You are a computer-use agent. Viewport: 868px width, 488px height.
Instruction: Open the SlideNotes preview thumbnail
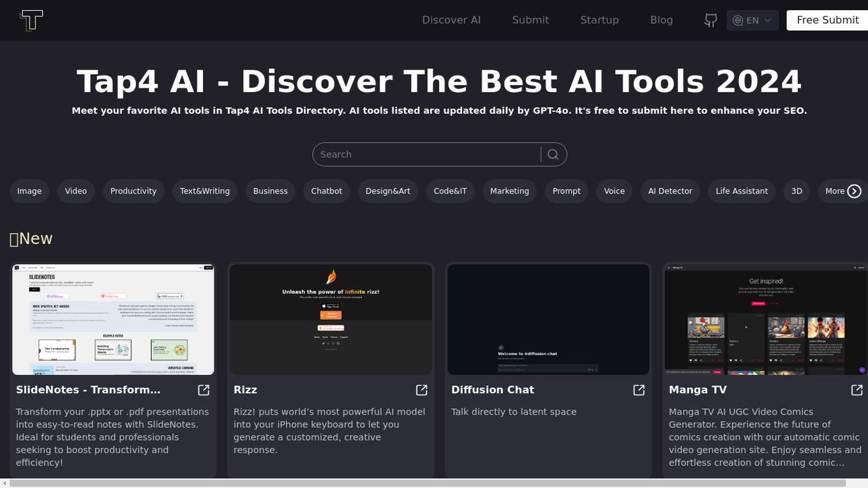[113, 319]
